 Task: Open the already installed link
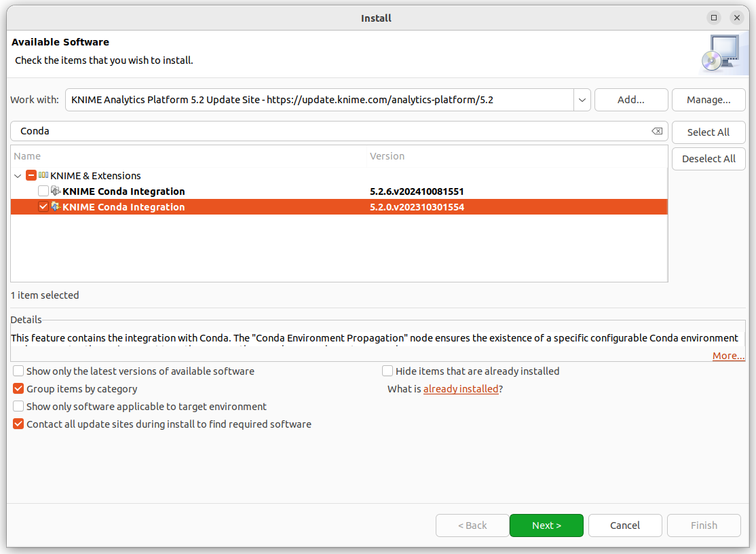[x=461, y=389]
